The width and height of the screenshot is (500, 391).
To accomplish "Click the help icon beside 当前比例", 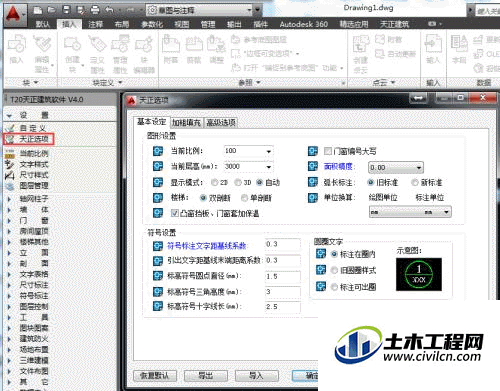I will [158, 151].
